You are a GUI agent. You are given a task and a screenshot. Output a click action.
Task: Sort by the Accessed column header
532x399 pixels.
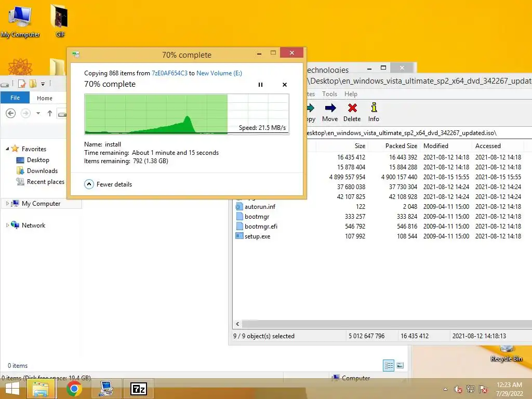tap(498, 146)
